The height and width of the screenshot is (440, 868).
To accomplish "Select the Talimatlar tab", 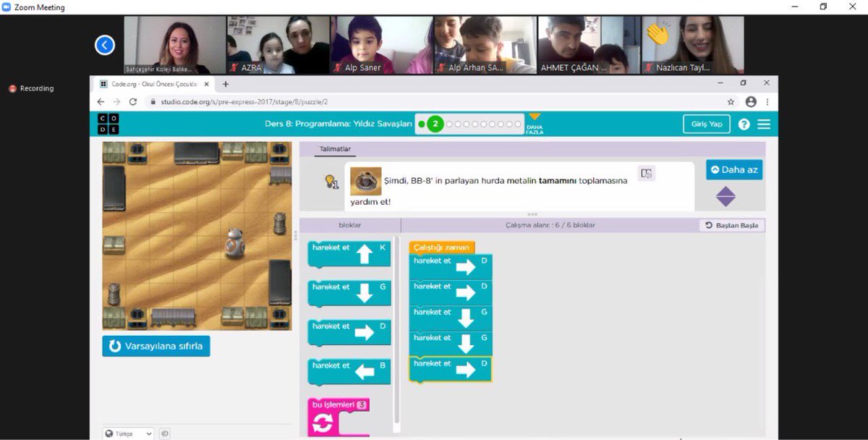I will tap(335, 149).
